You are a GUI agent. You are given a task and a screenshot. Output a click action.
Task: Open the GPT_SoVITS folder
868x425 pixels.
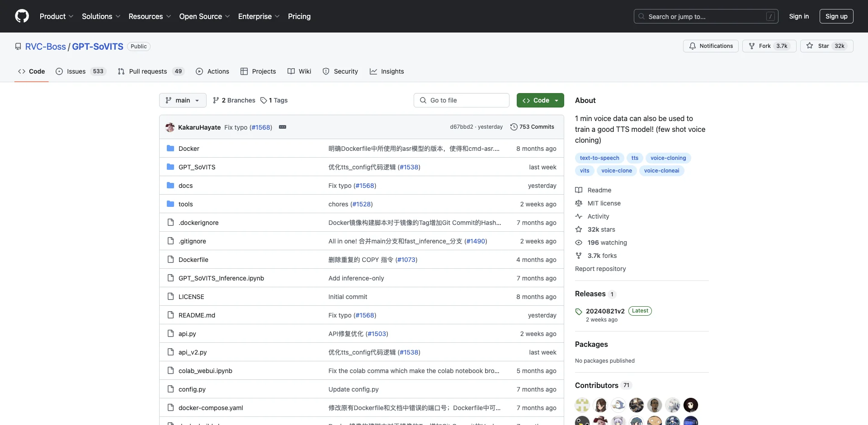tap(197, 167)
